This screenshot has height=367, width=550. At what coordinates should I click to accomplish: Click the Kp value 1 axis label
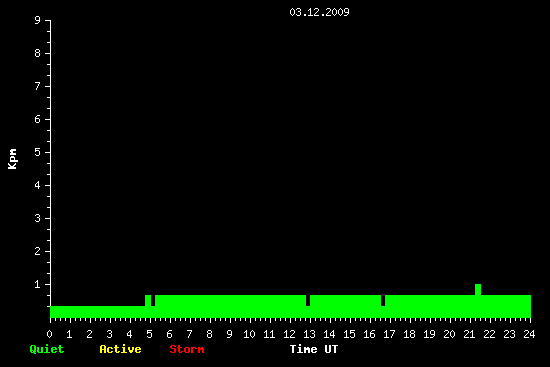pos(38,284)
